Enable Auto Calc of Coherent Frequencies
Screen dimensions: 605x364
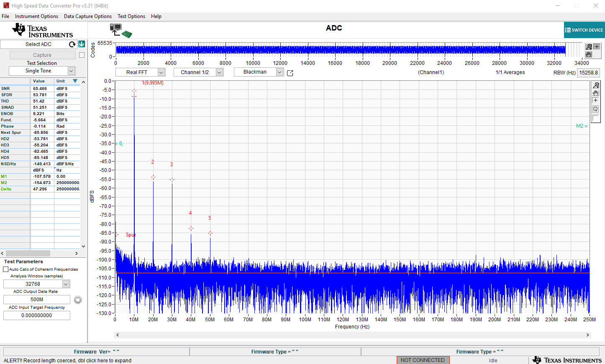click(6, 269)
